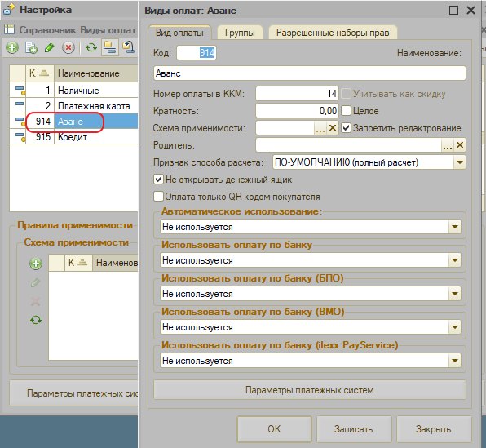The height and width of the screenshot is (448, 486).
Task: Sort payment types list by К column
Action: (x=40, y=73)
